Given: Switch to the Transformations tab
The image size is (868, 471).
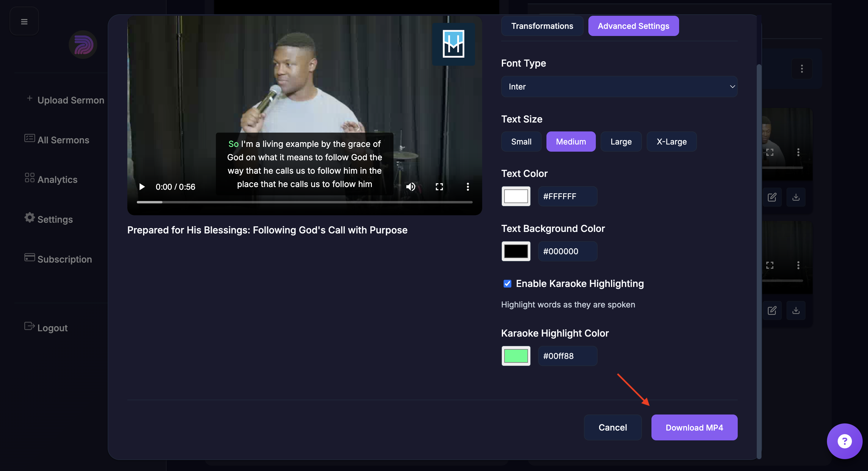Looking at the screenshot, I should click(x=542, y=26).
